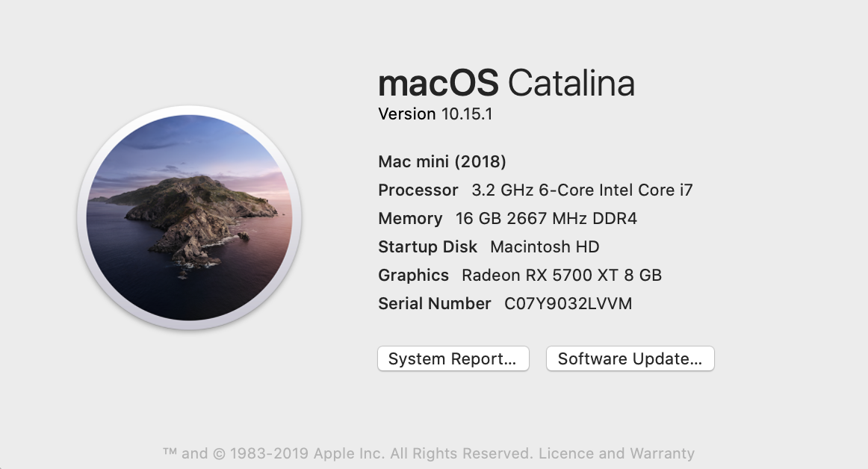The height and width of the screenshot is (469, 868).
Task: Click the 3.2 GHz 6-Core Intel Core i7 value
Action: point(582,190)
